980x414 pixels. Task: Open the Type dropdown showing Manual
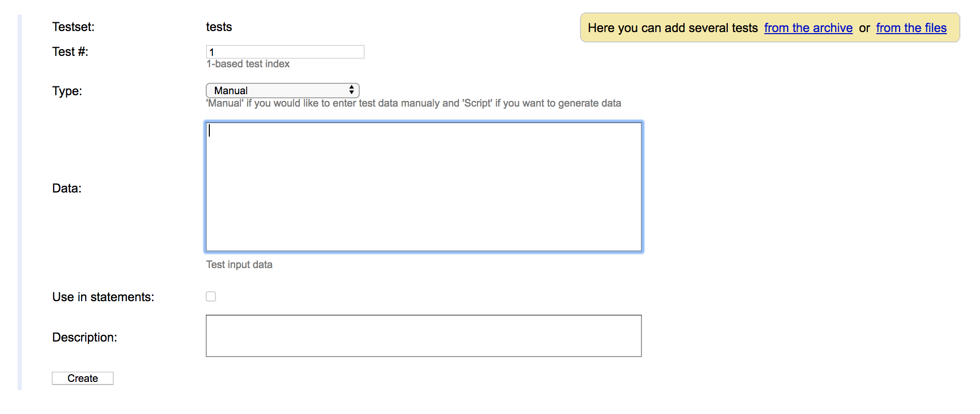point(282,91)
